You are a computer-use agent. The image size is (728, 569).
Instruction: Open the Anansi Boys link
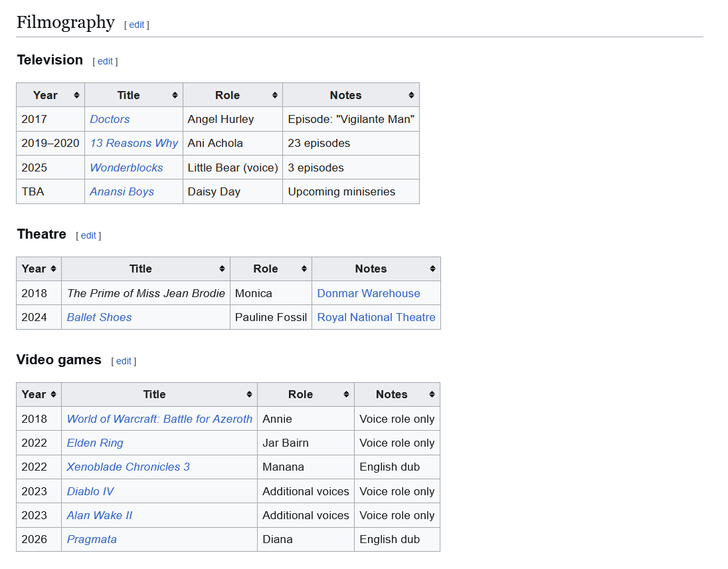pos(122,192)
